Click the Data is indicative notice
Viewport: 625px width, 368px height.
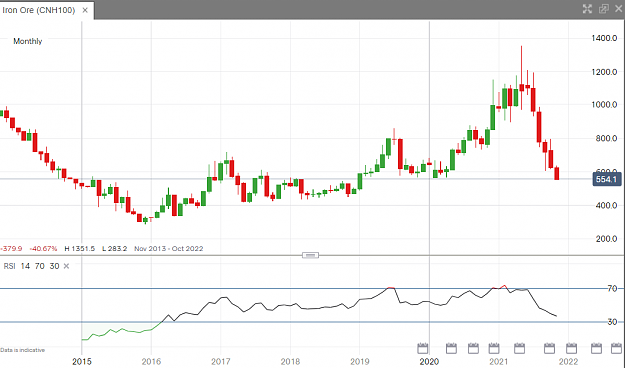click(x=22, y=350)
